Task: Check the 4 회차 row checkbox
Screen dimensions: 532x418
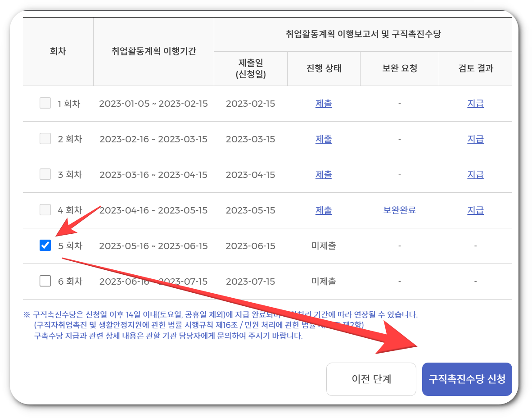Action: [x=45, y=210]
